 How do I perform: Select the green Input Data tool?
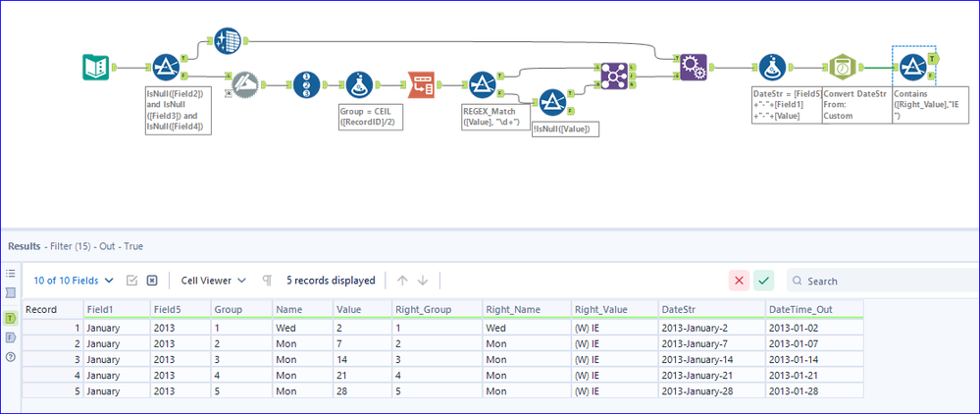point(95,67)
